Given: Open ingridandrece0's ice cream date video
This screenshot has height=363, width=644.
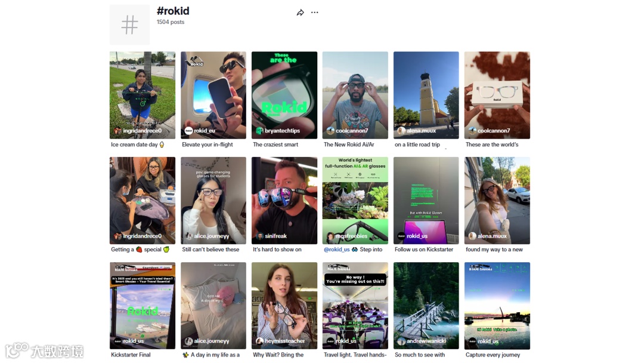Looking at the screenshot, I should [143, 95].
